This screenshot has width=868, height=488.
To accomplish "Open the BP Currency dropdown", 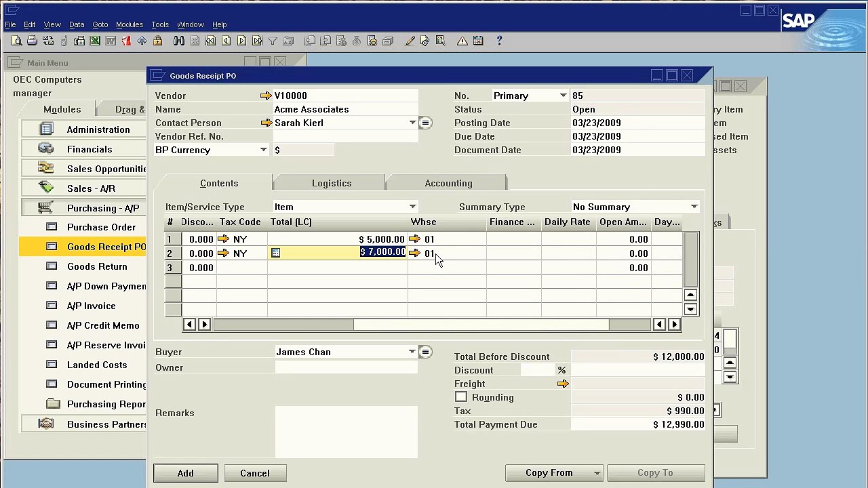I will tap(264, 150).
